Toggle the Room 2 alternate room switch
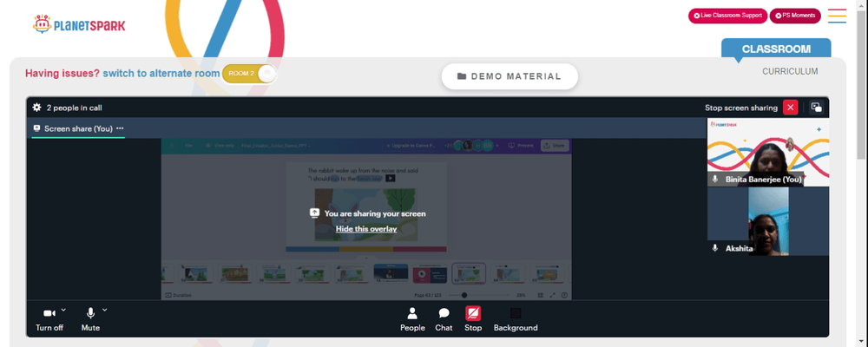868x347 pixels. tap(249, 74)
